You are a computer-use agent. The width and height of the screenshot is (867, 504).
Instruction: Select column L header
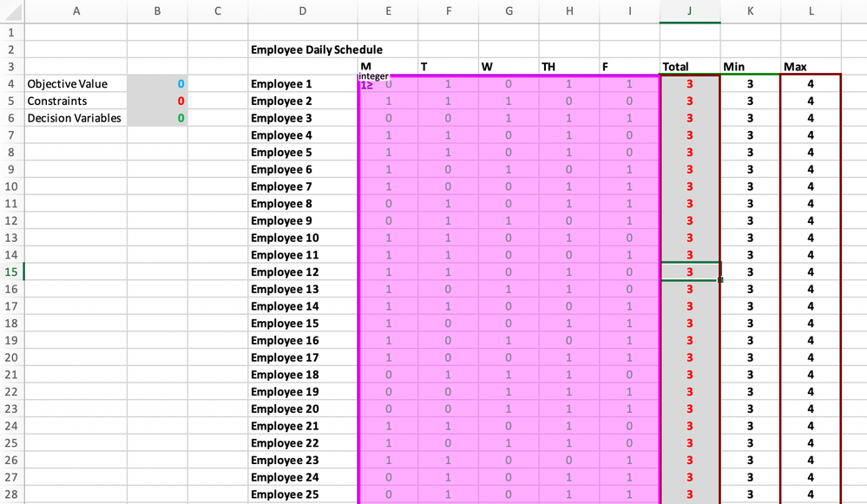(811, 11)
